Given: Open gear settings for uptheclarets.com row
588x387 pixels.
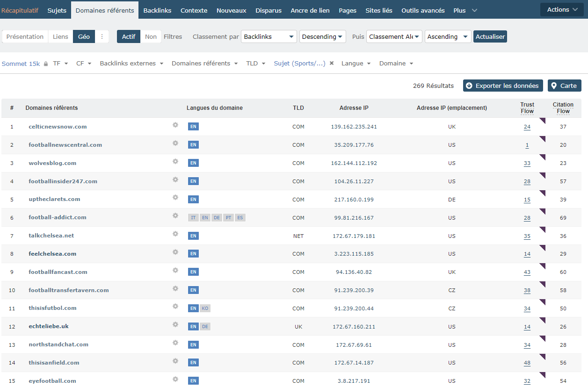Looking at the screenshot, I should [x=175, y=197].
